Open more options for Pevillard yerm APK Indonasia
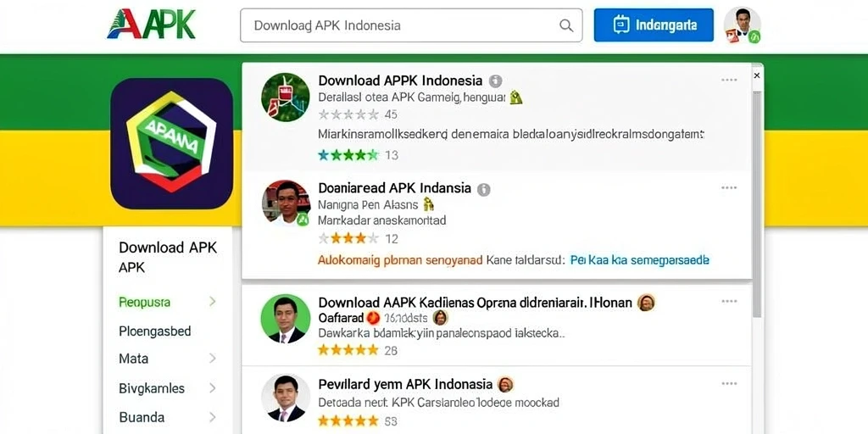 729,384
